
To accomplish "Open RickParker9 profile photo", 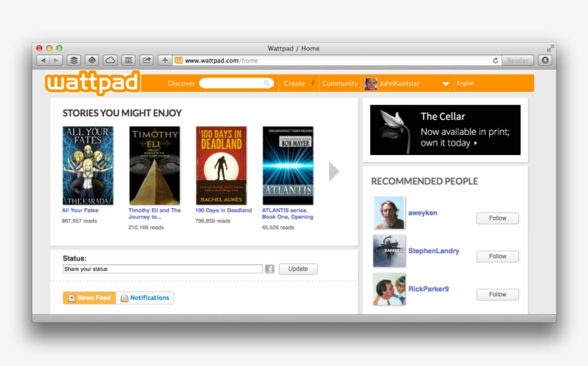I will tap(389, 289).
